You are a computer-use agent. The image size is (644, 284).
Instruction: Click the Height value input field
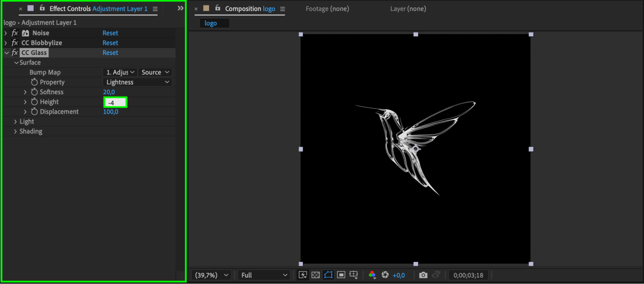pos(115,103)
